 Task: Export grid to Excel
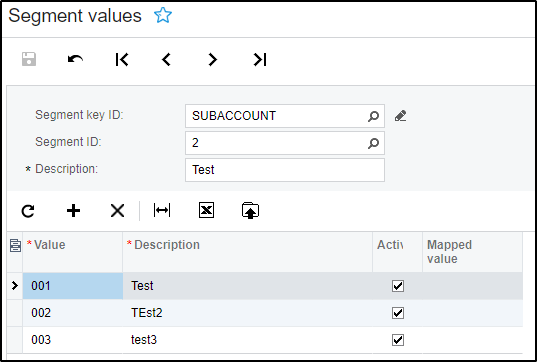207,210
